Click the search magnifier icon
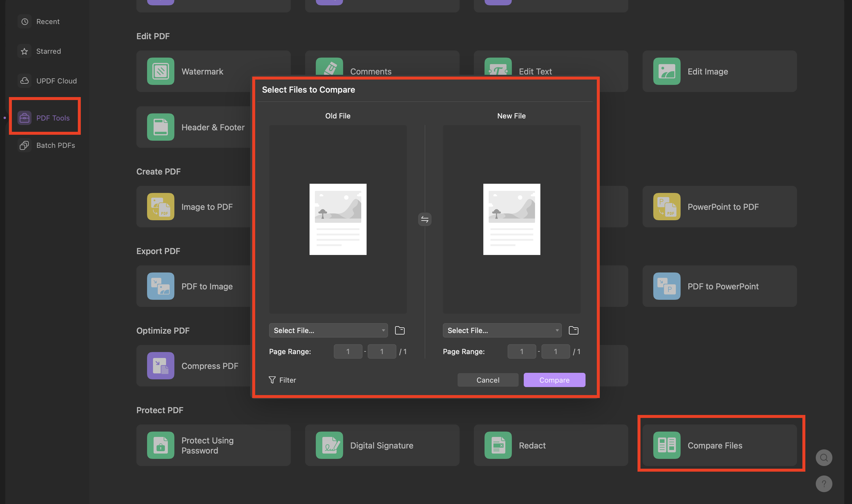 [x=823, y=457]
